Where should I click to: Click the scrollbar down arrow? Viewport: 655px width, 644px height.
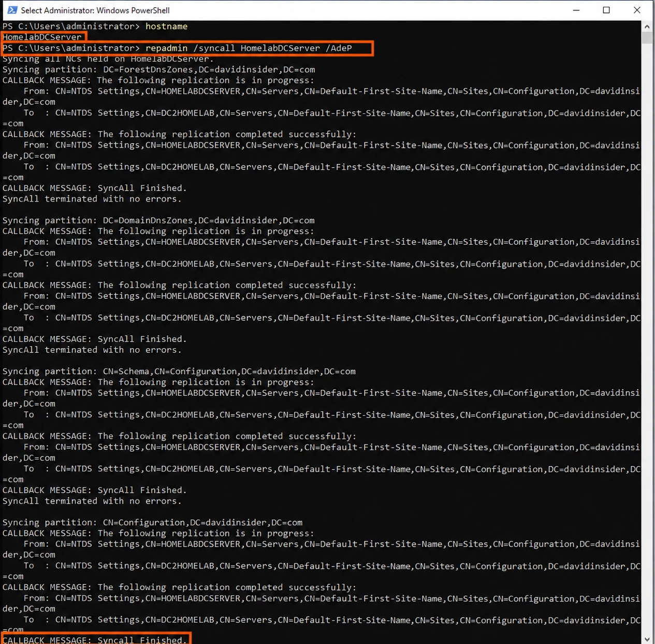[x=647, y=639]
